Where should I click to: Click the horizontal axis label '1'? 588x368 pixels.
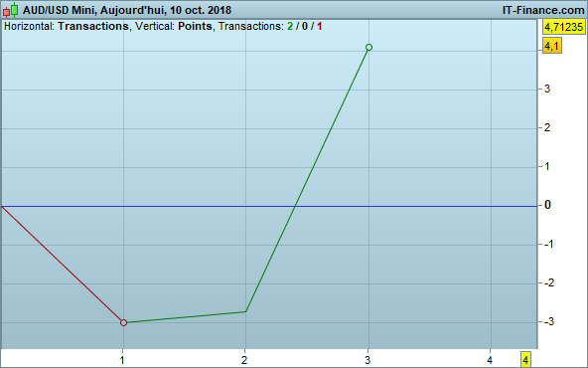point(122,360)
